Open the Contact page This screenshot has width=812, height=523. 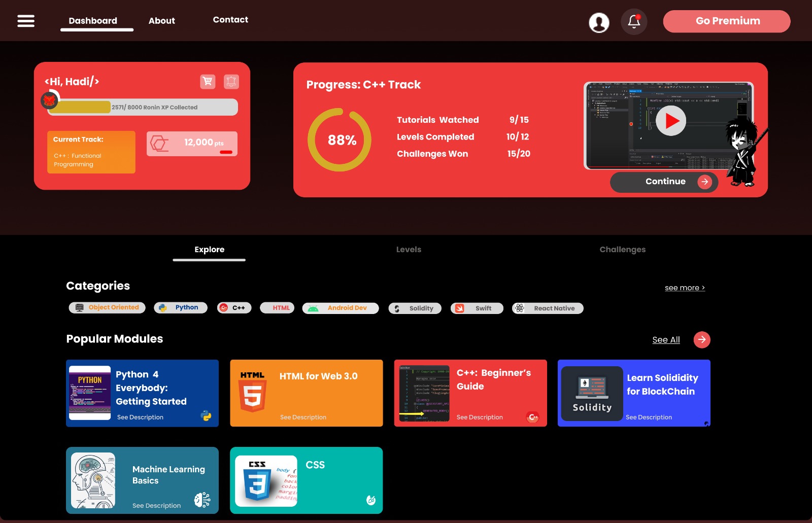[230, 20]
